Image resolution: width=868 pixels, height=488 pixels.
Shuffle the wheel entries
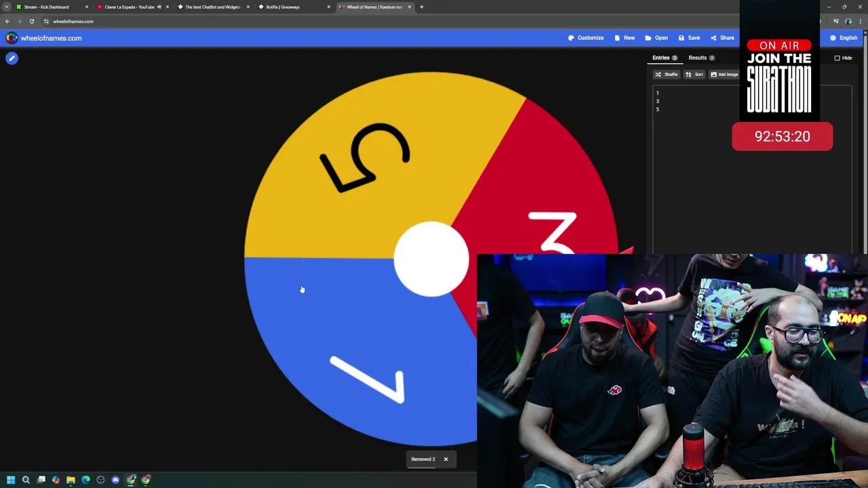click(x=666, y=75)
